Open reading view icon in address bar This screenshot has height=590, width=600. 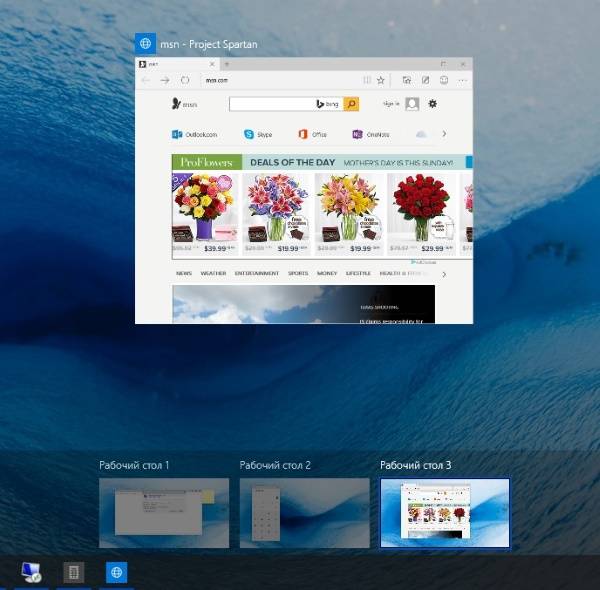[367, 80]
